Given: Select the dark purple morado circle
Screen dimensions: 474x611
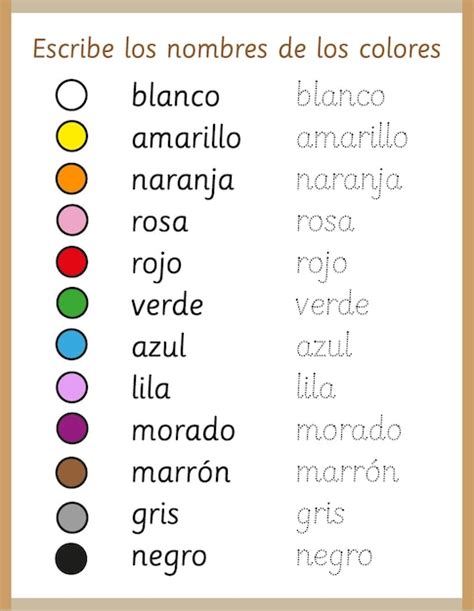Looking at the screenshot, I should tap(72, 428).
